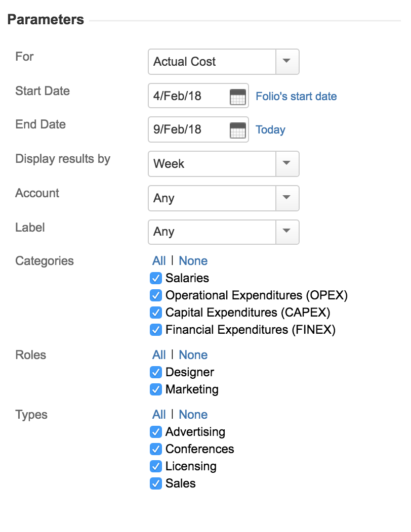Open the Start Date calendar picker
Viewport: 411px width, 532px height.
click(237, 96)
